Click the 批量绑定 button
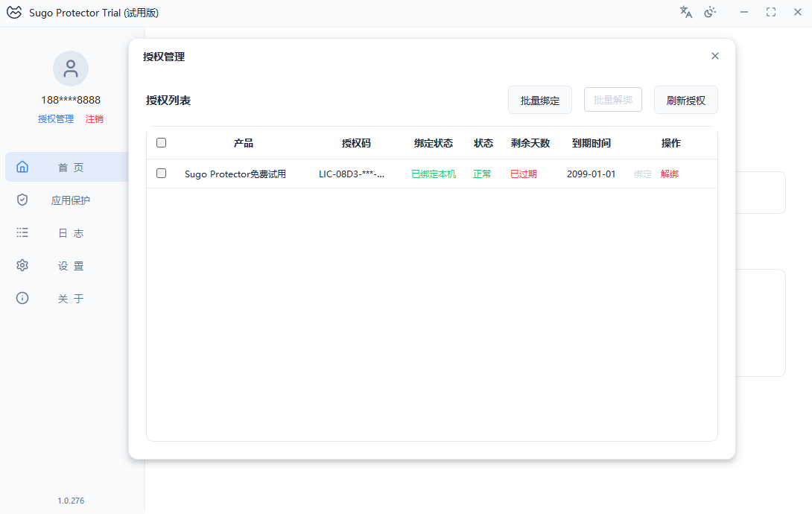This screenshot has width=812, height=514. 540,101
